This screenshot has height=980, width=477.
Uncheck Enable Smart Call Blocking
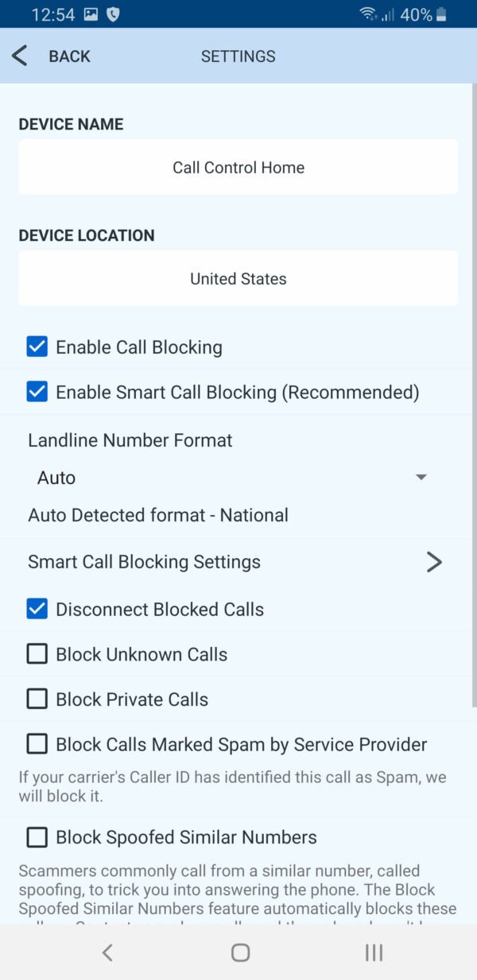pyautogui.click(x=37, y=392)
